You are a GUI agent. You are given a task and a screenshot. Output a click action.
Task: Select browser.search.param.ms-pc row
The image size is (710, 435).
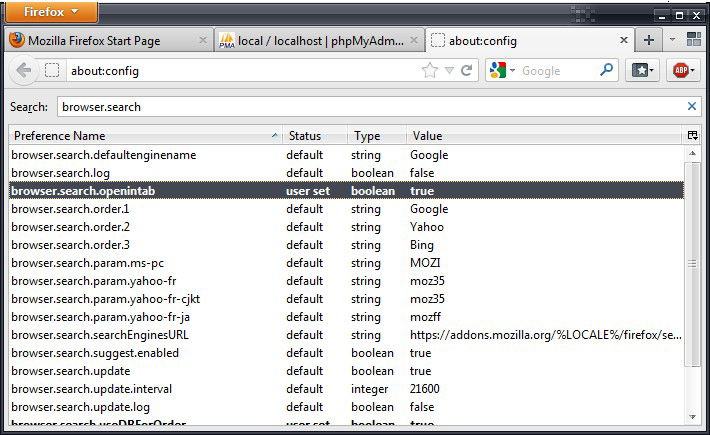tap(346, 263)
